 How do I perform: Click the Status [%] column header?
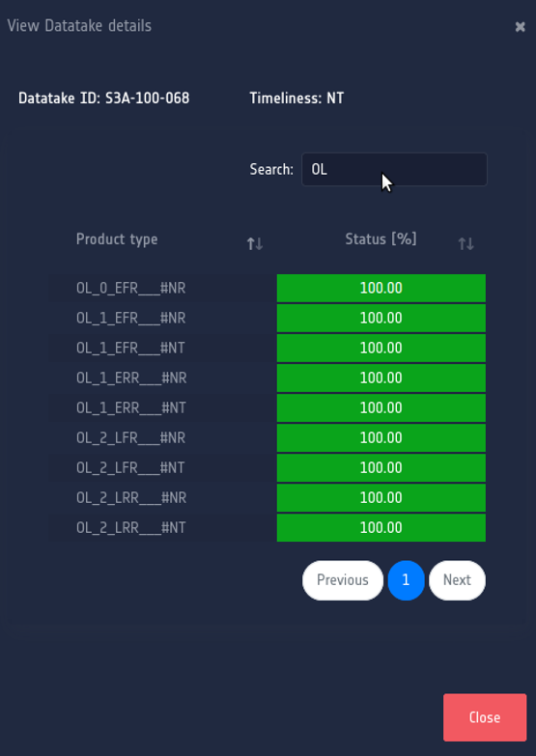click(x=381, y=239)
